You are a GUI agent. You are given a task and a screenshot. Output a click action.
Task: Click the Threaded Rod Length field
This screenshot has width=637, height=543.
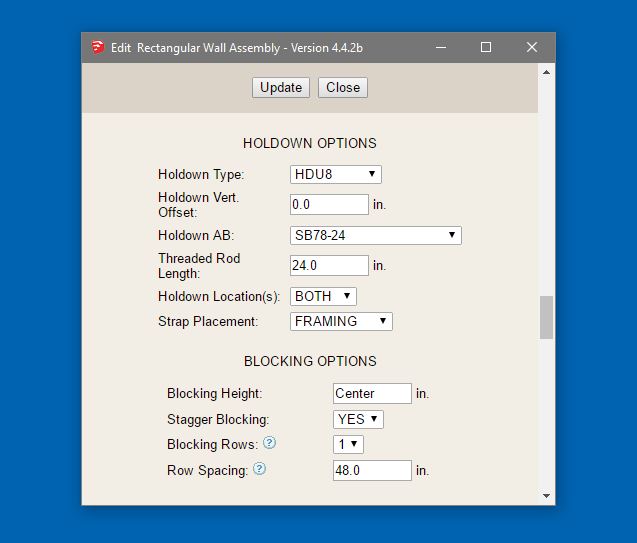(x=329, y=265)
